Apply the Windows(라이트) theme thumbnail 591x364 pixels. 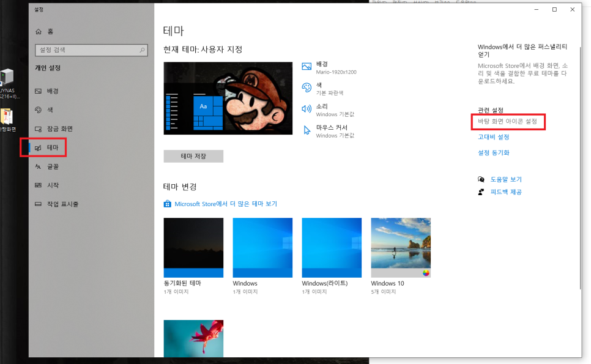click(x=332, y=248)
